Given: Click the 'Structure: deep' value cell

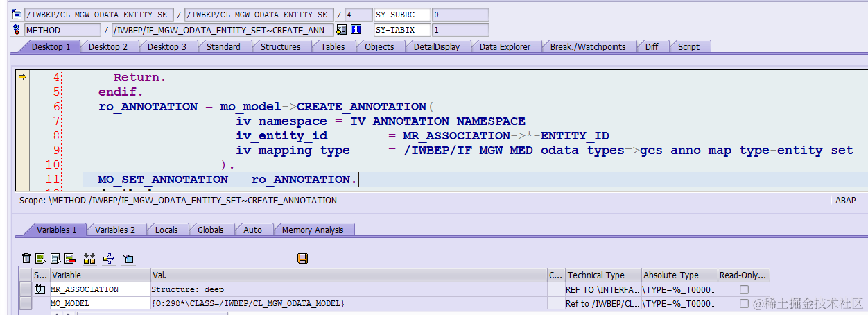Looking at the screenshot, I should pos(349,289).
